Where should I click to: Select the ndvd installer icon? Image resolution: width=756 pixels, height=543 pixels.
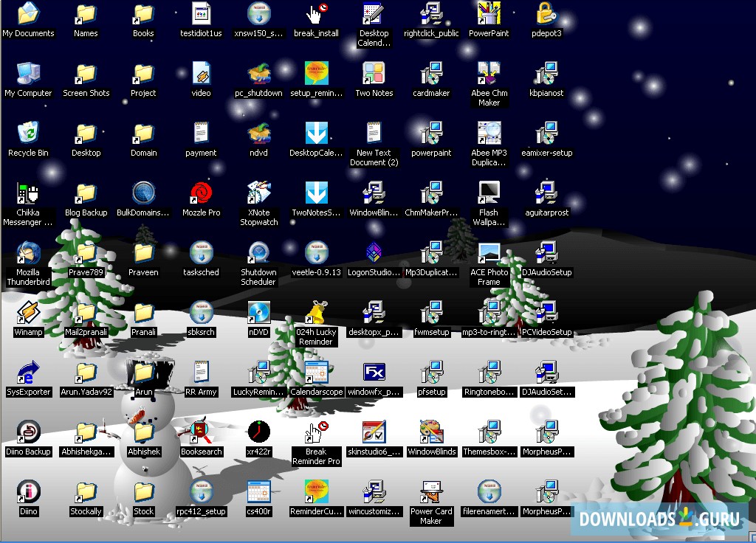click(x=259, y=133)
